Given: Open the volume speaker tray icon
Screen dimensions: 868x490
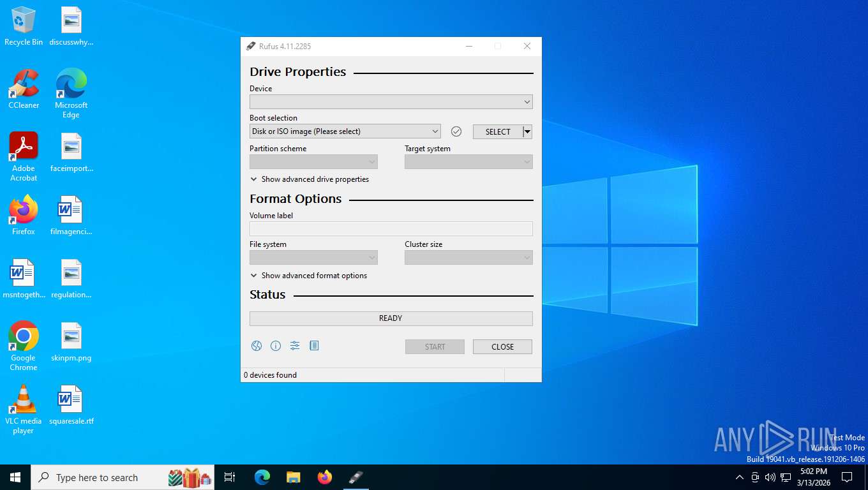Looking at the screenshot, I should pyautogui.click(x=770, y=477).
